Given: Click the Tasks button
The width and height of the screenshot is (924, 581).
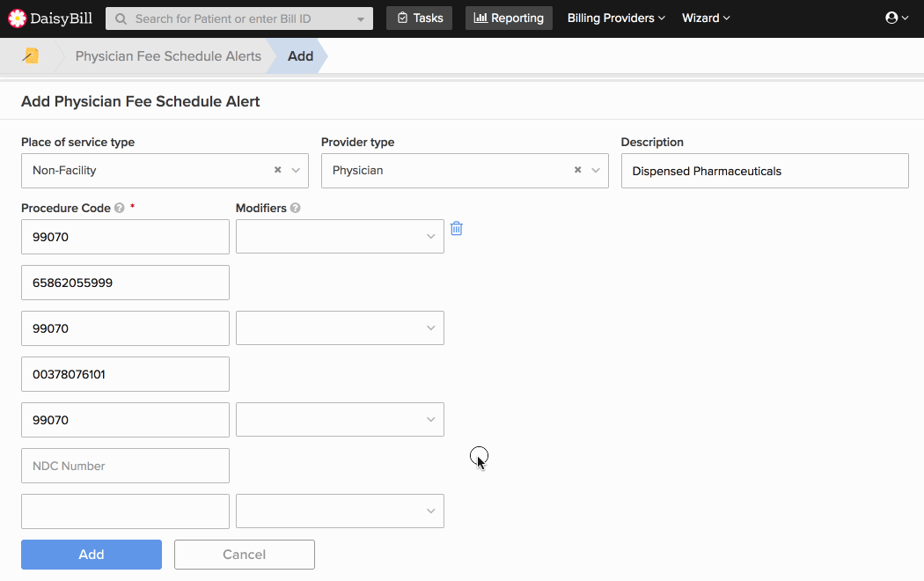Looking at the screenshot, I should click(x=419, y=18).
